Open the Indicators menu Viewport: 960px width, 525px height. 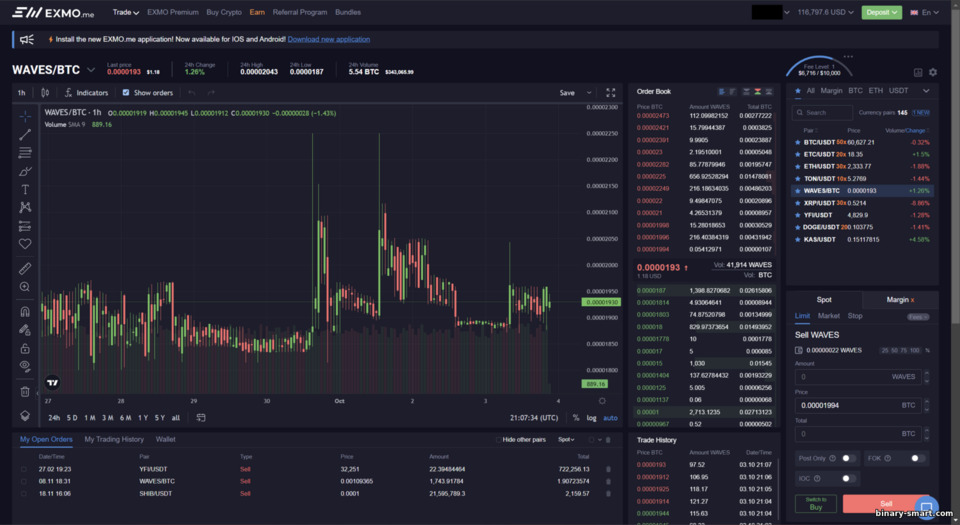pos(86,92)
